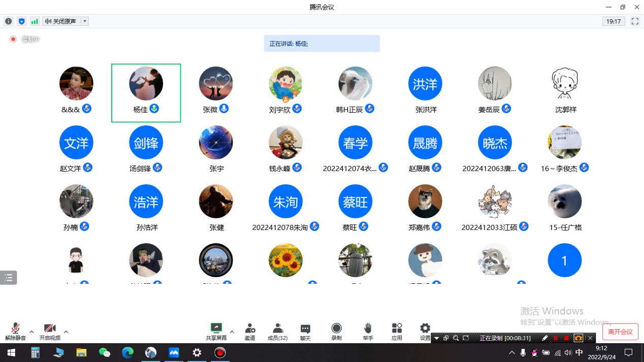Open the 邀请 invite icon
The height and width of the screenshot is (362, 644).
pyautogui.click(x=250, y=331)
